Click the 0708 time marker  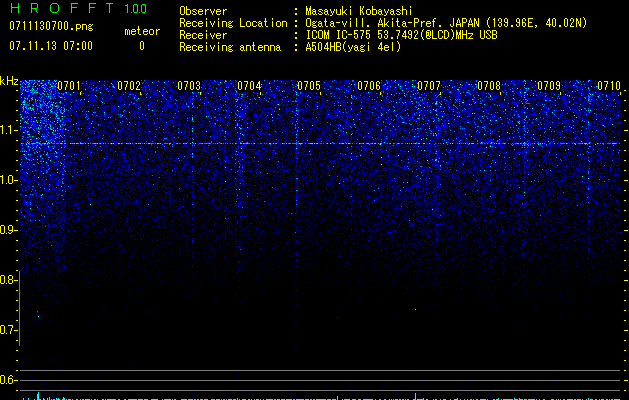click(489, 85)
